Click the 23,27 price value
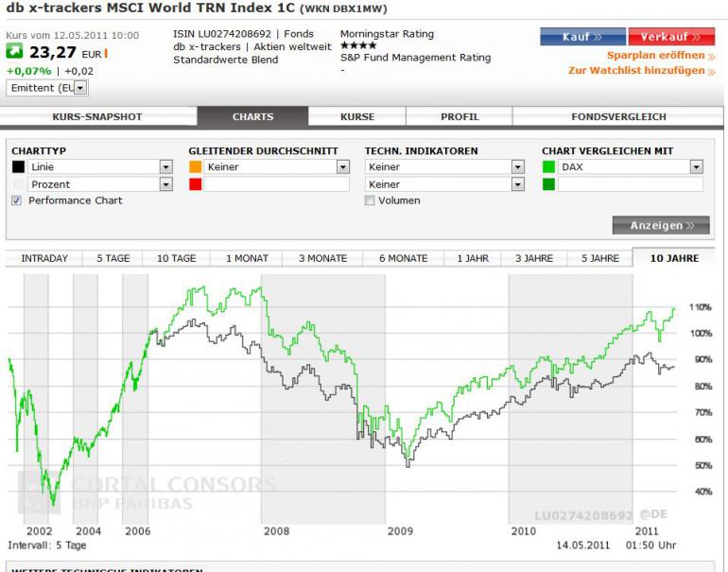The width and height of the screenshot is (728, 572). point(52,52)
